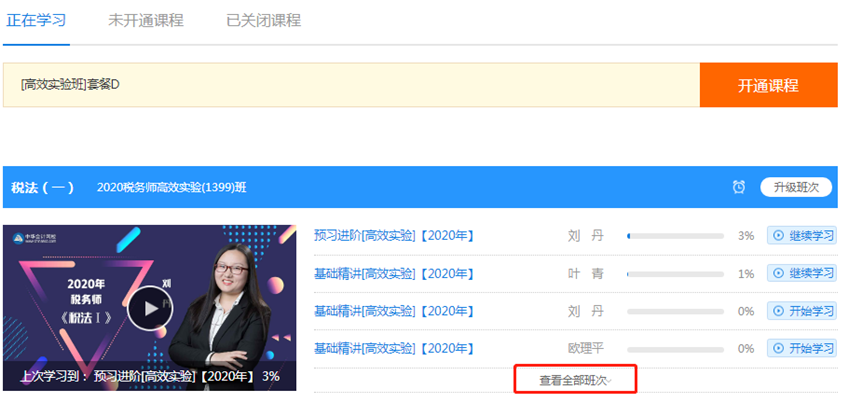Image resolution: width=848 pixels, height=403 pixels.
Task: Click teacher name 欧理平
Action: point(586,348)
